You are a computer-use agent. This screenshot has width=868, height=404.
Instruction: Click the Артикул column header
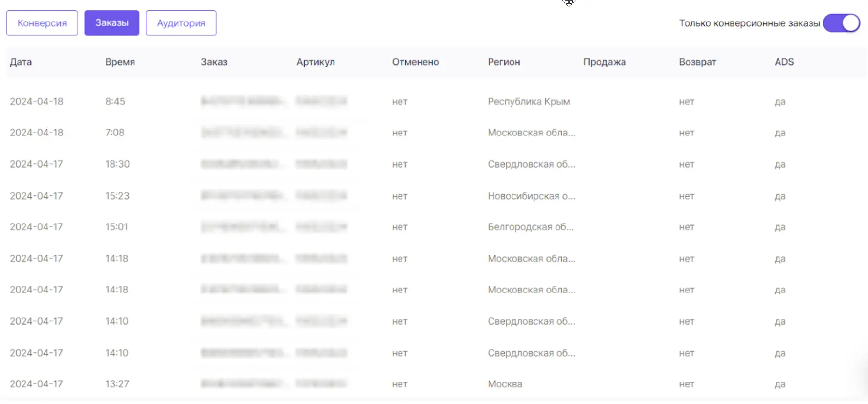point(315,62)
